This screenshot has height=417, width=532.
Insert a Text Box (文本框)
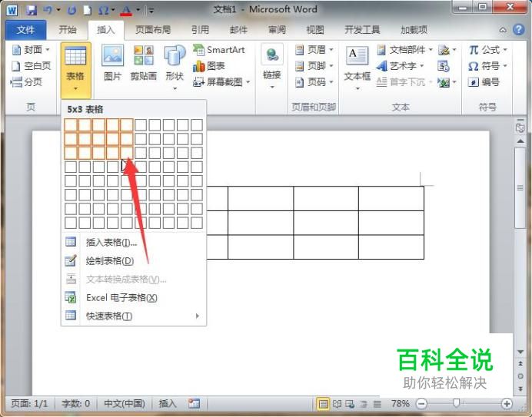click(357, 68)
